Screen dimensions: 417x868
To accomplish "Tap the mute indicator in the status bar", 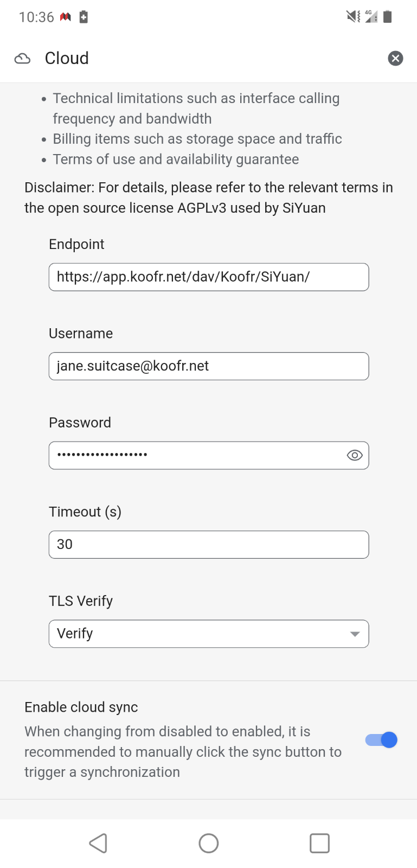I will click(351, 16).
